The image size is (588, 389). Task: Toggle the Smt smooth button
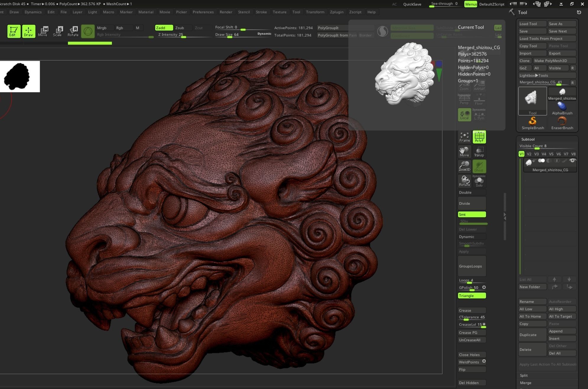[x=472, y=215]
